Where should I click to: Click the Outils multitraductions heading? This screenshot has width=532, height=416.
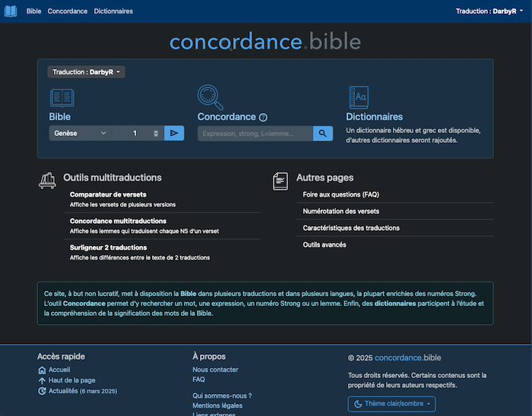[112, 178]
